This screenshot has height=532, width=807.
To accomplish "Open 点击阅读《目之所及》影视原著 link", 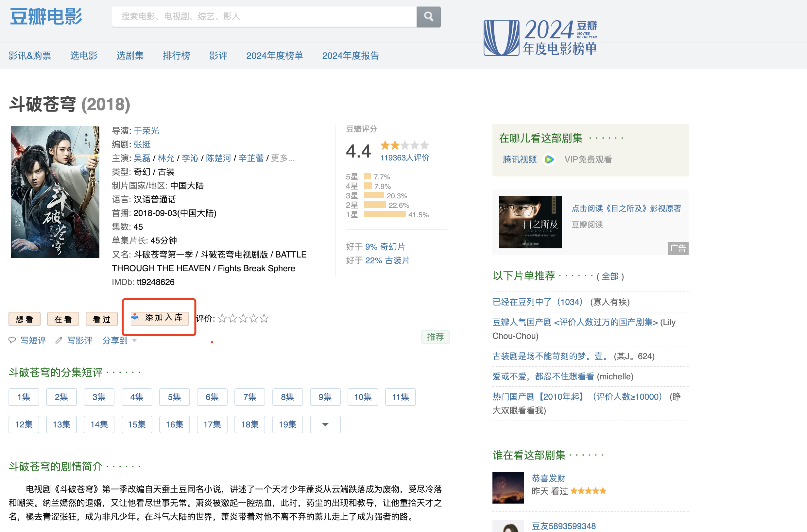I will (x=627, y=208).
